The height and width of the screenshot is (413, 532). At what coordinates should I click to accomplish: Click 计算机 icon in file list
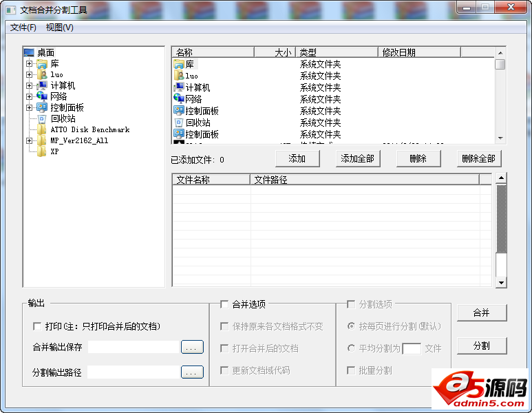point(179,87)
